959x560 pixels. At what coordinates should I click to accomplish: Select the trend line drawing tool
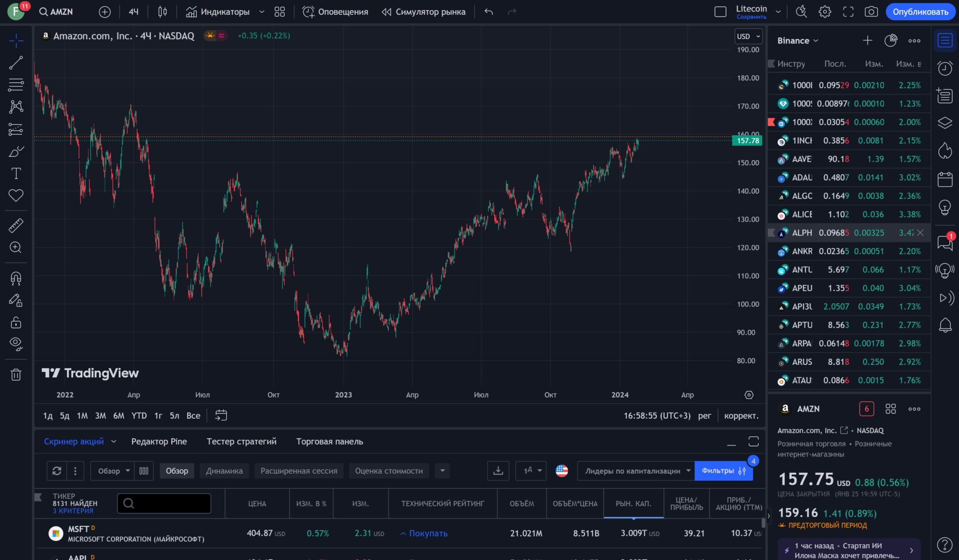[x=16, y=63]
